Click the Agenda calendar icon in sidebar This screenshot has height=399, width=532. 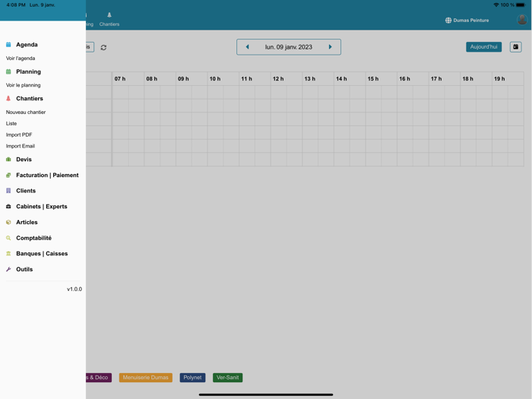(8, 44)
